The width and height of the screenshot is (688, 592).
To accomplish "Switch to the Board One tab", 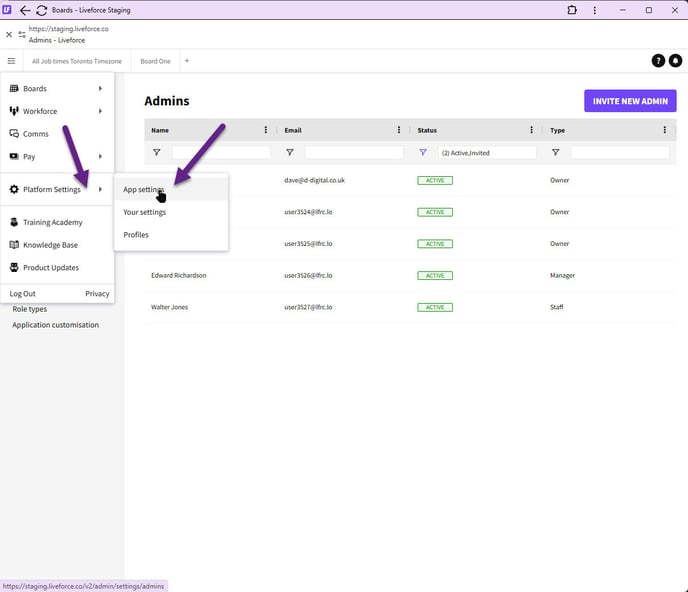I will 155,61.
